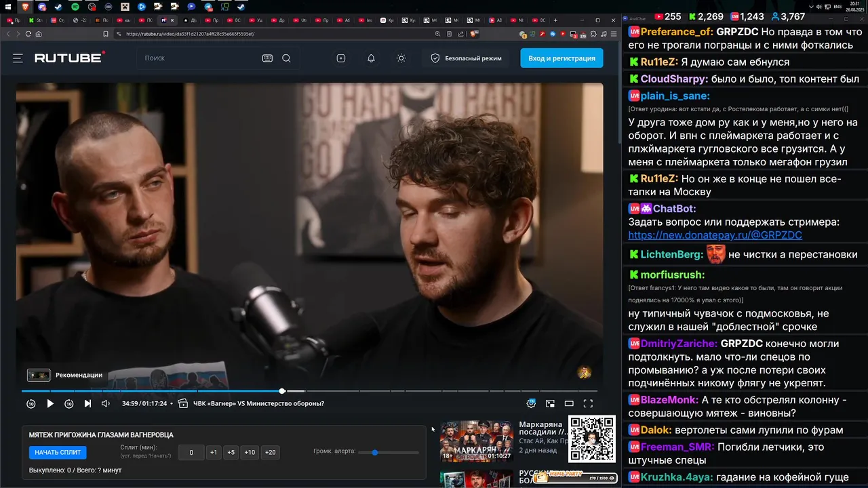The height and width of the screenshot is (488, 868).
Task: Click browser back arrow
Action: click(8, 34)
